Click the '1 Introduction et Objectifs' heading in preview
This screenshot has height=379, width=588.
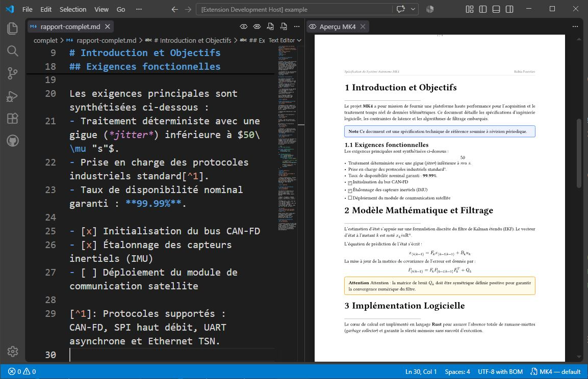pos(400,87)
